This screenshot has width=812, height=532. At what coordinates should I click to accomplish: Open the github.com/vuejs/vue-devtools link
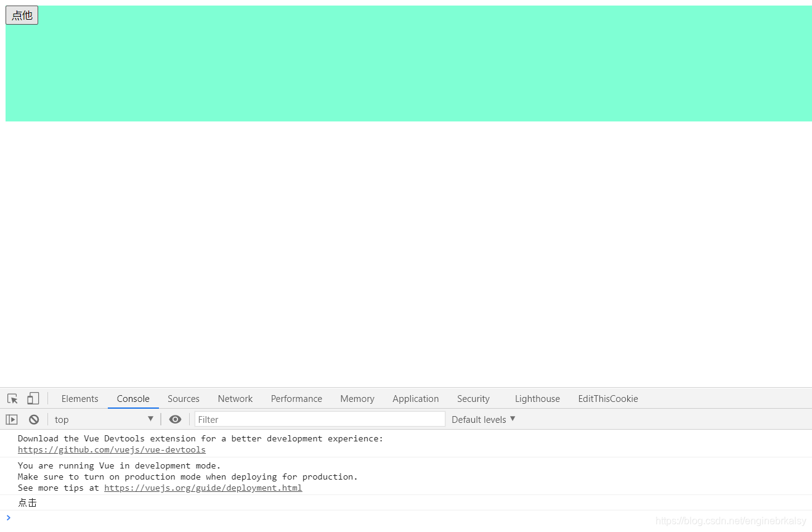(x=112, y=450)
